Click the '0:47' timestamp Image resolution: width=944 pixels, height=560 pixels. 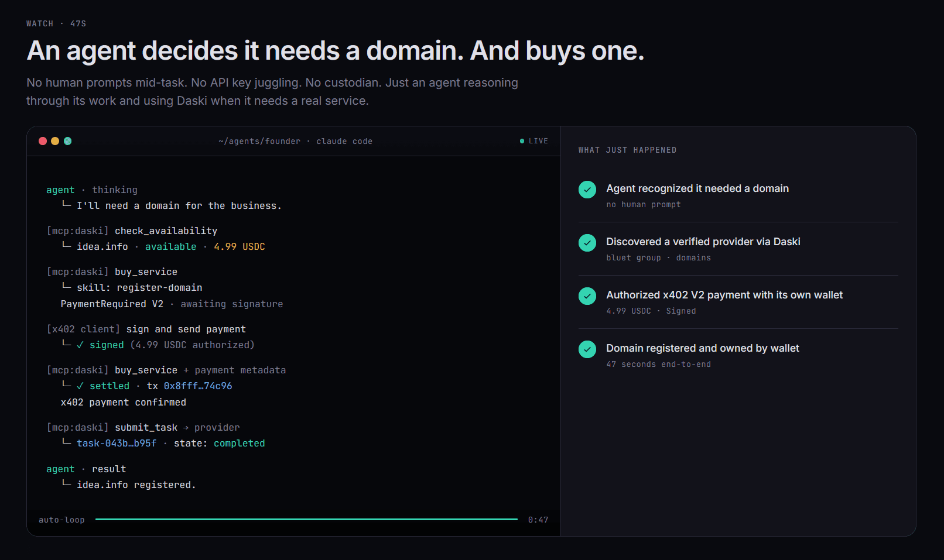pos(538,520)
